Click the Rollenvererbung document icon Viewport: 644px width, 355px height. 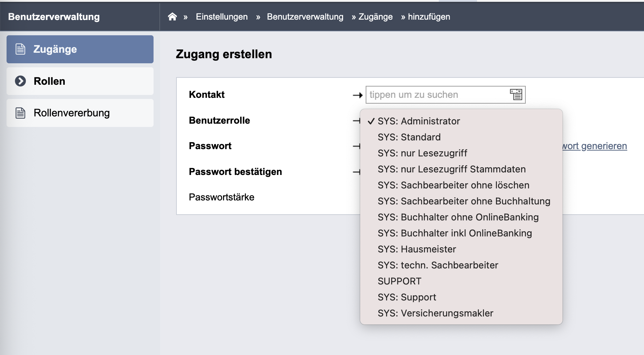(x=20, y=113)
